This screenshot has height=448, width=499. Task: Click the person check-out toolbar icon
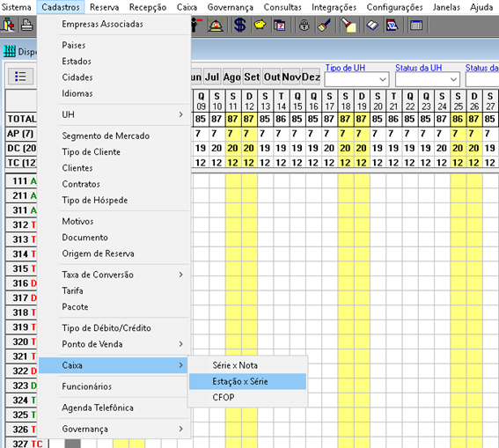[x=196, y=25]
